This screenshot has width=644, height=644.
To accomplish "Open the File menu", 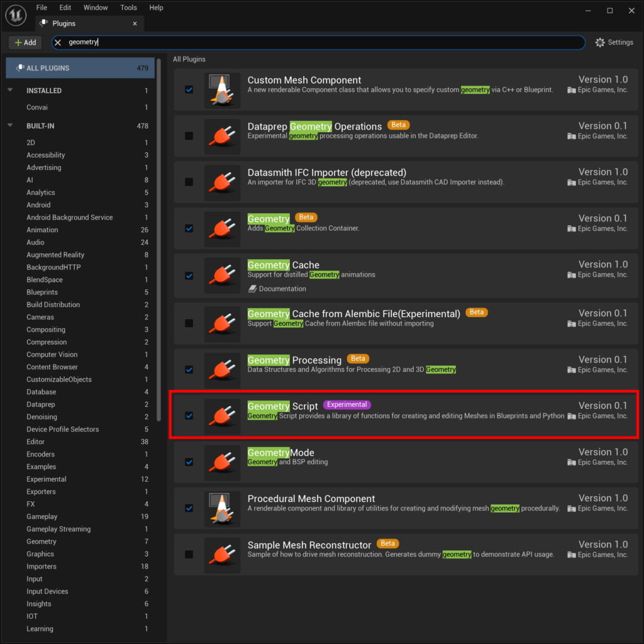I will [x=42, y=8].
